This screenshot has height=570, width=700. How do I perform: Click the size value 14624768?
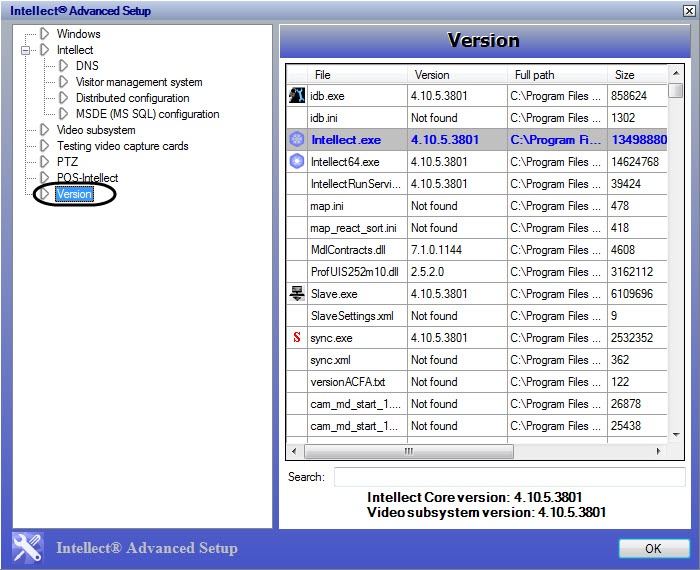(635, 162)
